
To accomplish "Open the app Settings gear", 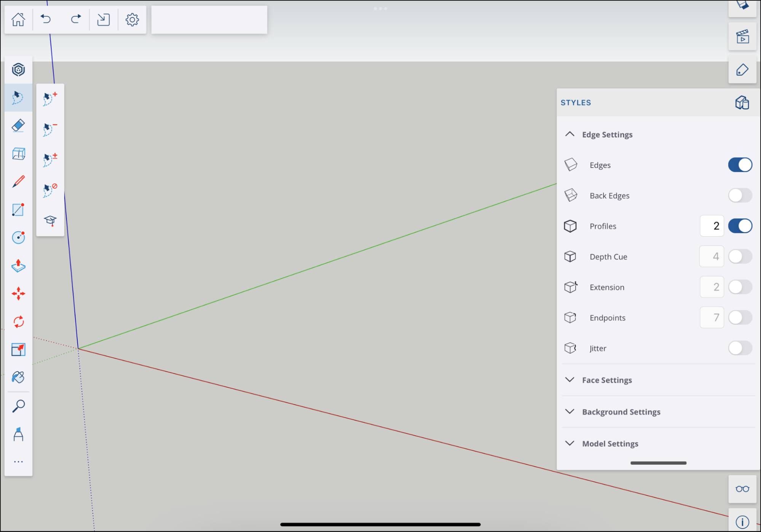I will tap(132, 19).
